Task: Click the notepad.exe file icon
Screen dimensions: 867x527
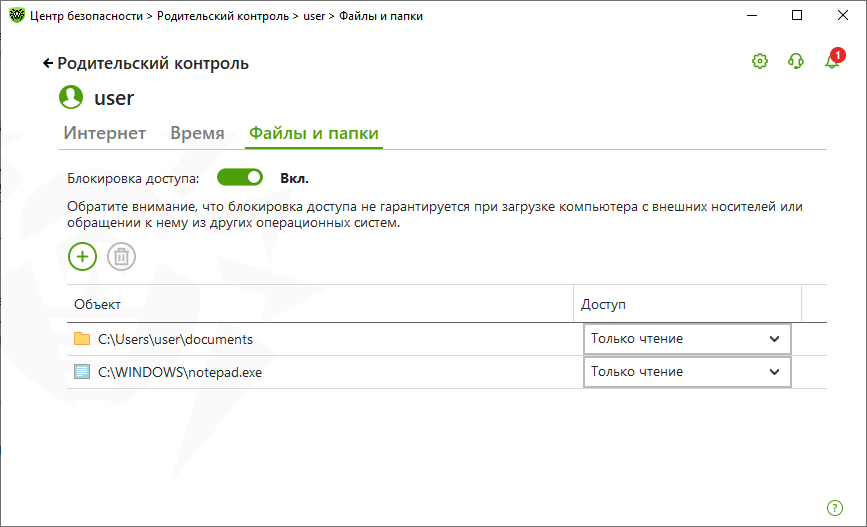Action: (82, 372)
